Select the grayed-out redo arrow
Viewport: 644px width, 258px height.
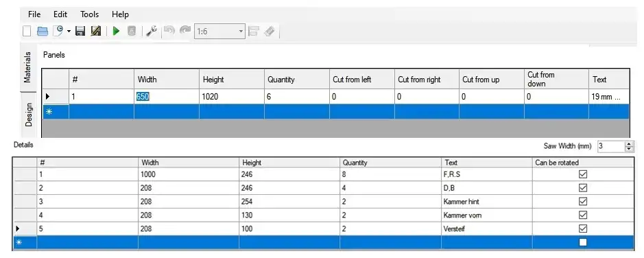pyautogui.click(x=185, y=30)
